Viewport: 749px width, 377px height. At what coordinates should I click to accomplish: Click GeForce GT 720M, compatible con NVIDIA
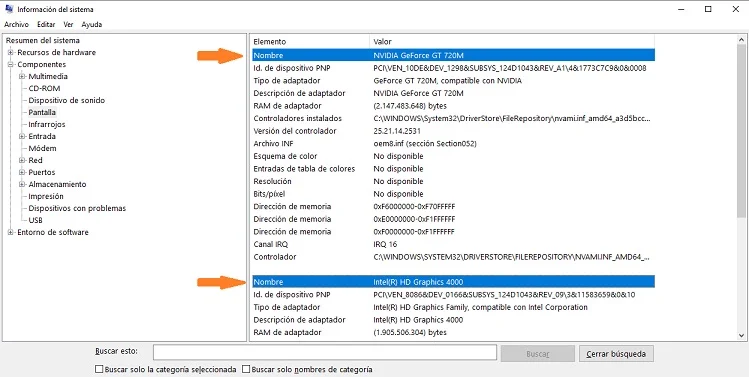[x=448, y=81]
